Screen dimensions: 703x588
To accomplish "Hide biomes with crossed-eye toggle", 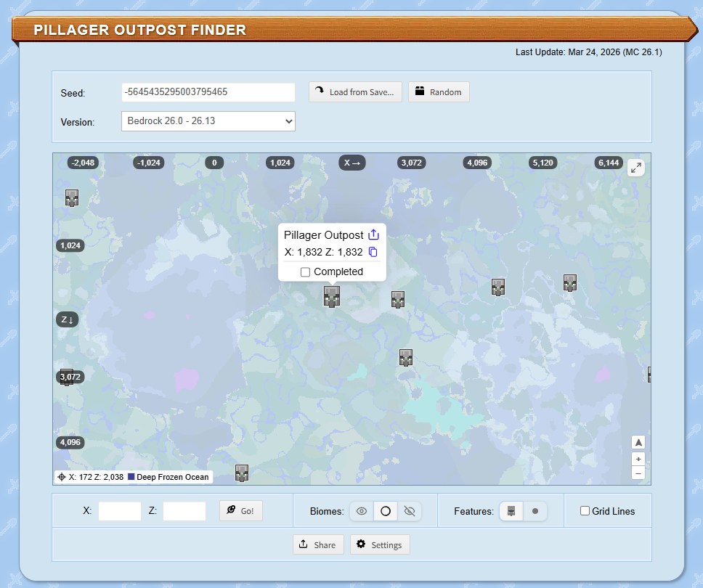I will (x=410, y=511).
